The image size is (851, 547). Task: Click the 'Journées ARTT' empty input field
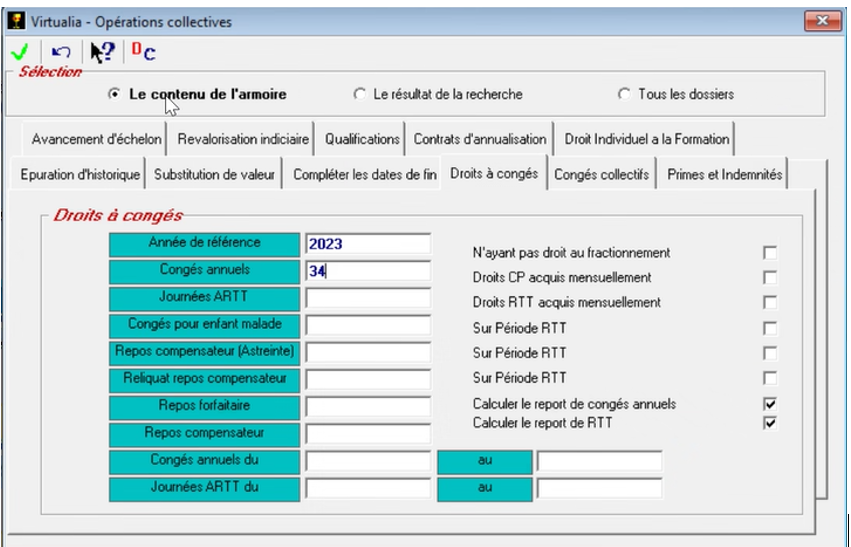pyautogui.click(x=367, y=298)
